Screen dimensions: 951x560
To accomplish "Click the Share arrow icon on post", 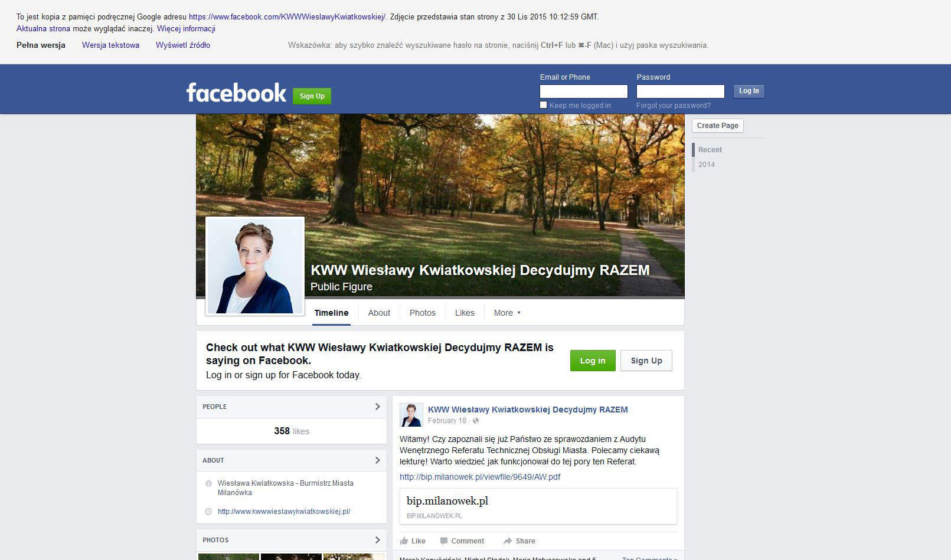I will coord(507,541).
